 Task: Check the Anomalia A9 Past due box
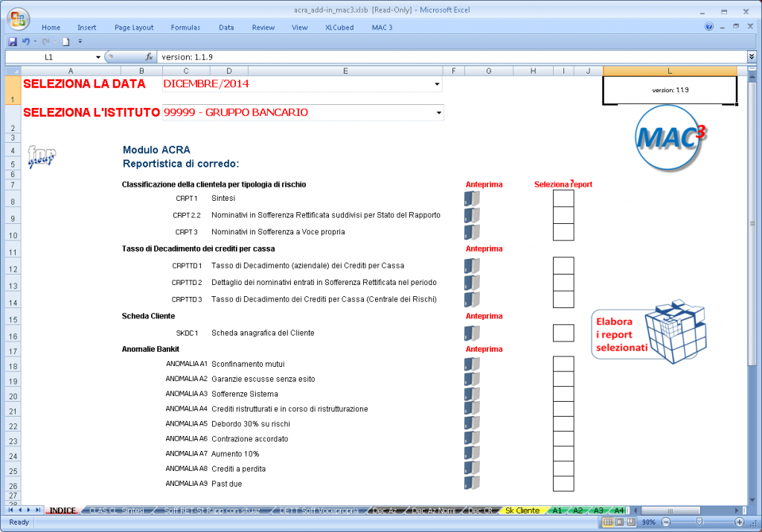point(563,484)
